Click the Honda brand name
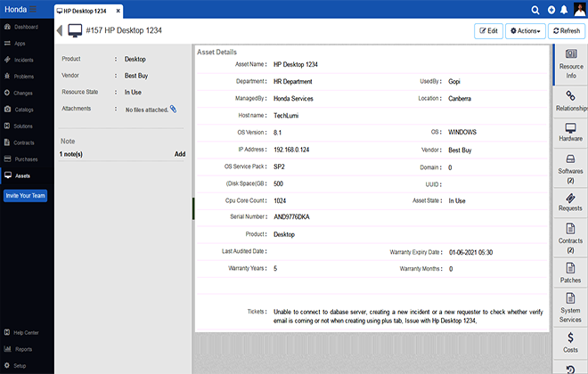The height and width of the screenshot is (374, 588). click(15, 10)
